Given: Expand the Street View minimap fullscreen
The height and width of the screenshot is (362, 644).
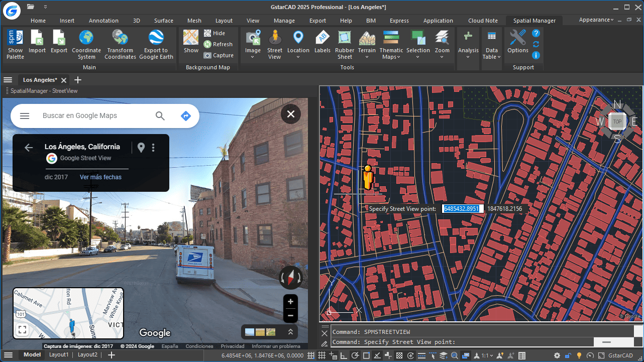Looking at the screenshot, I should pyautogui.click(x=22, y=330).
